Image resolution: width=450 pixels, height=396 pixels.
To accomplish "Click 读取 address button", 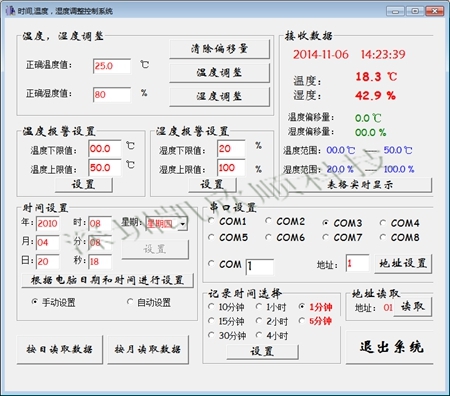I will (x=413, y=306).
